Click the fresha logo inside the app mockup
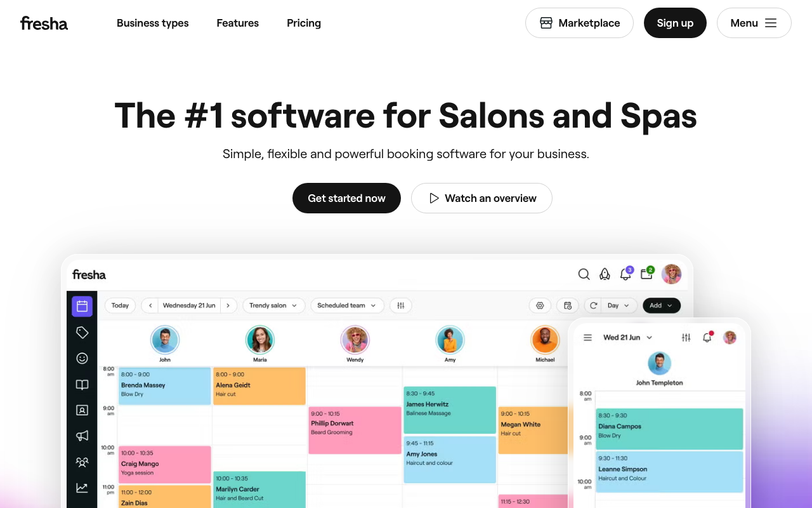This screenshot has width=812, height=508. (x=89, y=274)
